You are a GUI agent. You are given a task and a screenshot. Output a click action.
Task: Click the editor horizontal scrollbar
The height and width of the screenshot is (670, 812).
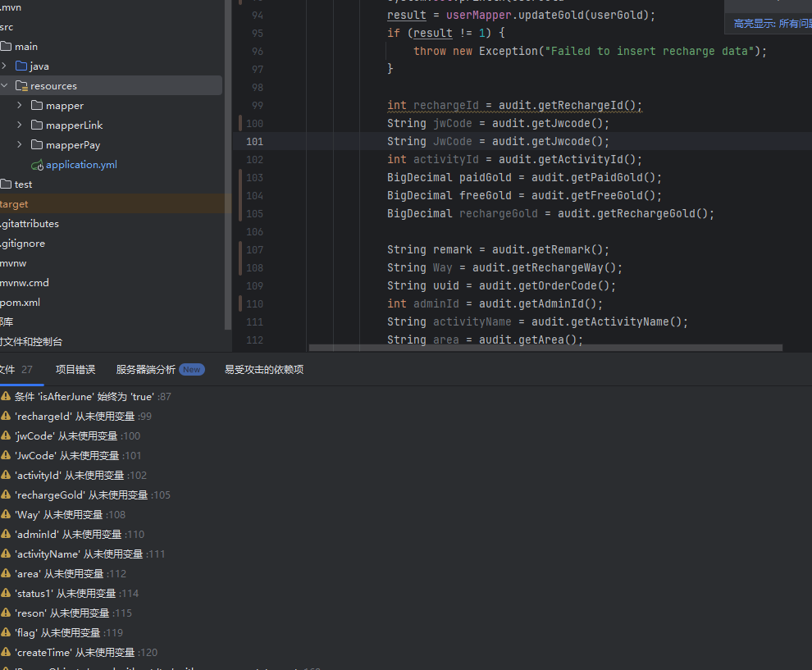(x=545, y=348)
